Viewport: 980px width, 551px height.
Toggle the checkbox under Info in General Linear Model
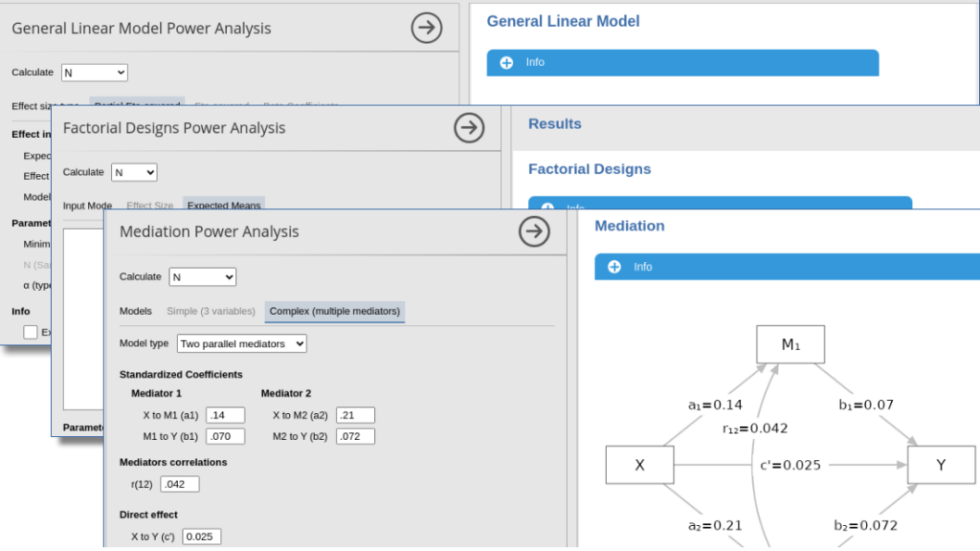click(x=31, y=332)
